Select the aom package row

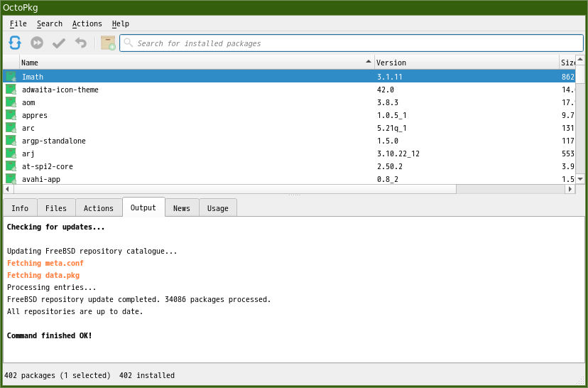[289, 102]
